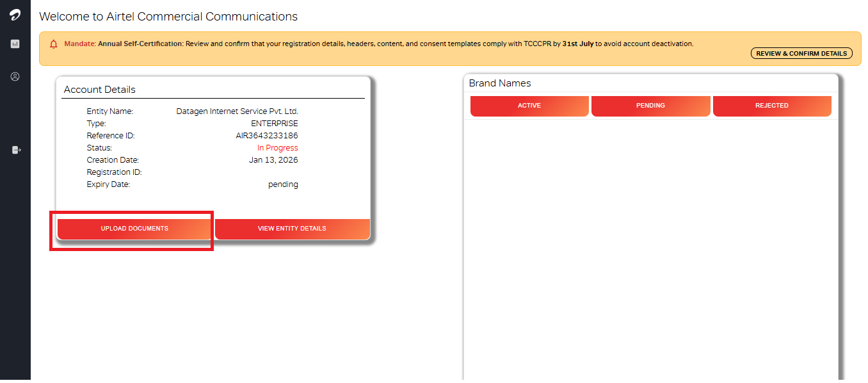Click the entity name Datagen Internet Service Pvt. Ltd.
The height and width of the screenshot is (383, 868).
(237, 111)
